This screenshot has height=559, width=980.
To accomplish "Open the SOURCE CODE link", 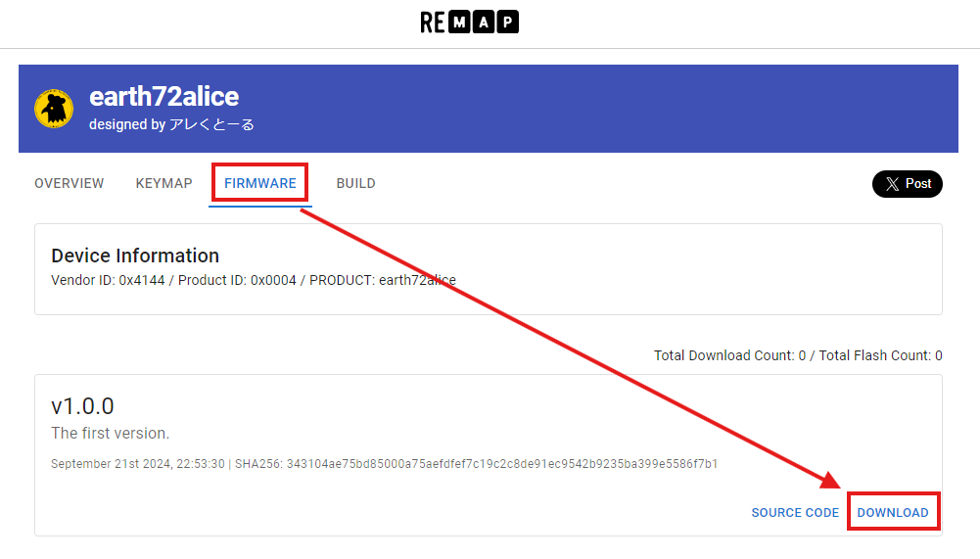I will coord(795,513).
